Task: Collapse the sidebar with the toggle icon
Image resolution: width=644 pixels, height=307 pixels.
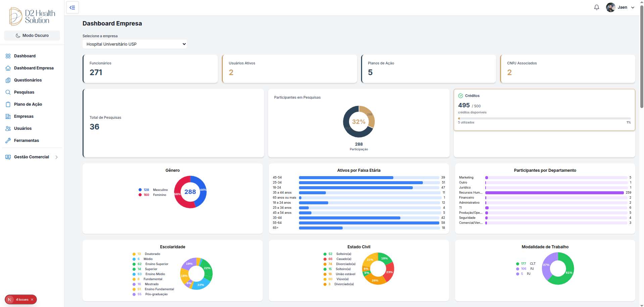Action: tap(72, 7)
